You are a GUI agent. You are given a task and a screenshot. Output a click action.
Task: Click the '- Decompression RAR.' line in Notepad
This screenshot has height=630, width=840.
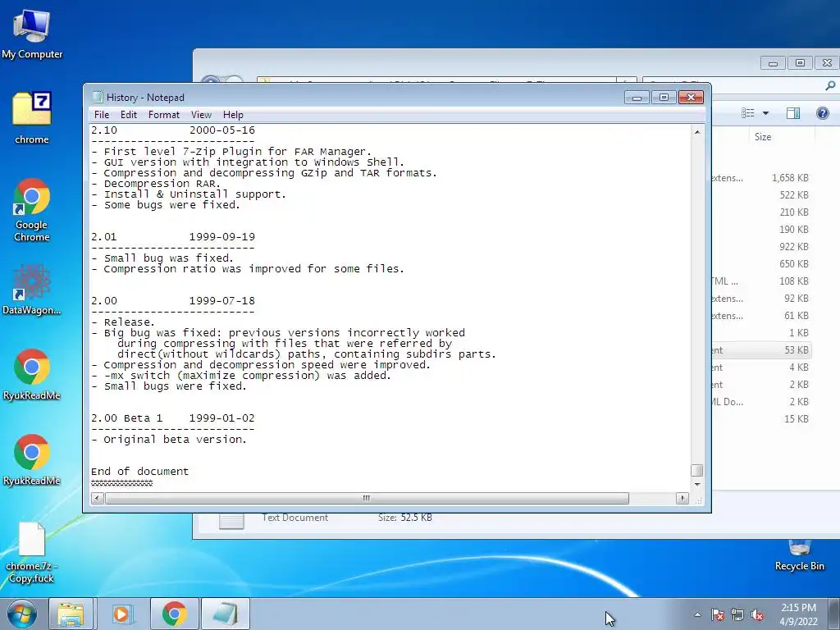pyautogui.click(x=156, y=183)
